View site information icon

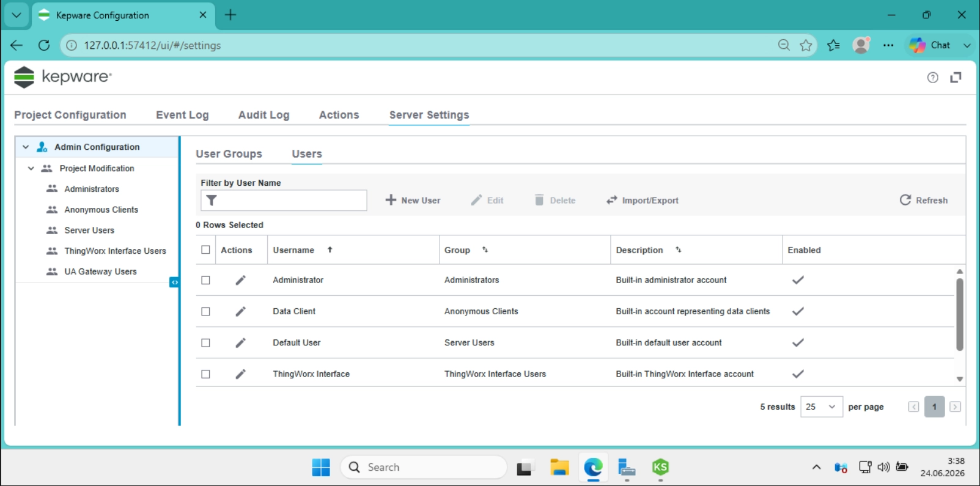(x=72, y=45)
